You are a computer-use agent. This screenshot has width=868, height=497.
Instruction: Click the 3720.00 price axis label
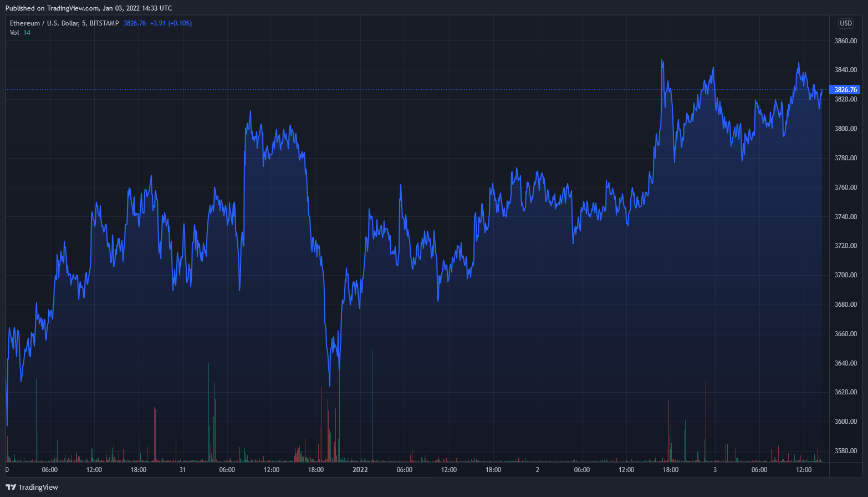(846, 246)
